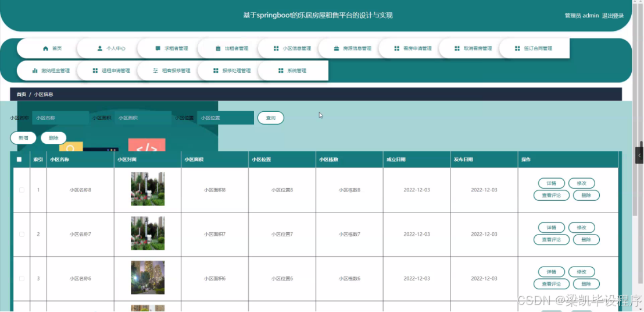This screenshot has width=644, height=312.
Task: Toggle the select-all checkbox in table header
Action: click(x=19, y=159)
